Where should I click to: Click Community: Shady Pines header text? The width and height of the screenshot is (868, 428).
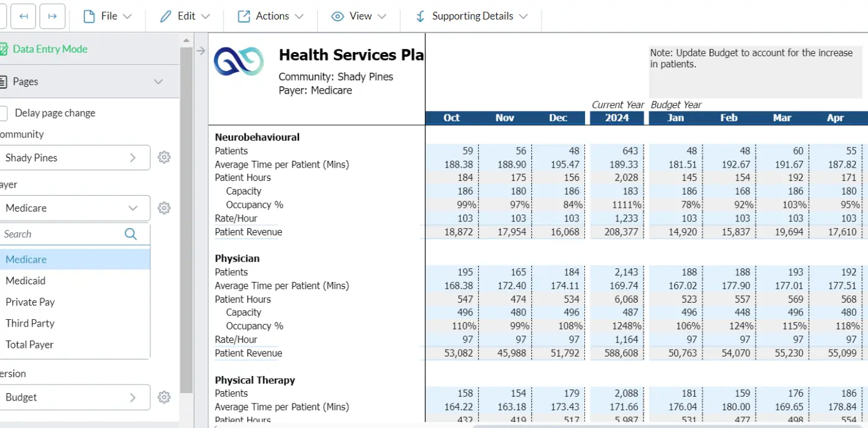click(x=336, y=77)
